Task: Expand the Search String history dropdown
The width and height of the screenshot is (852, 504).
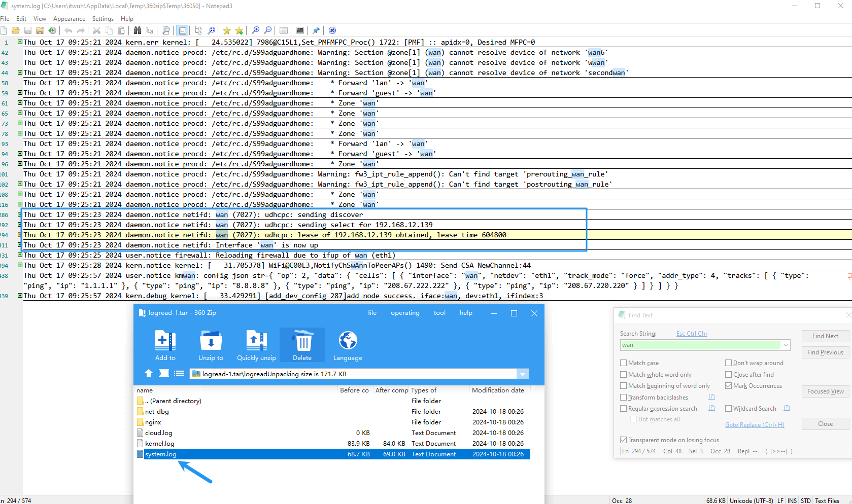Action: 786,345
